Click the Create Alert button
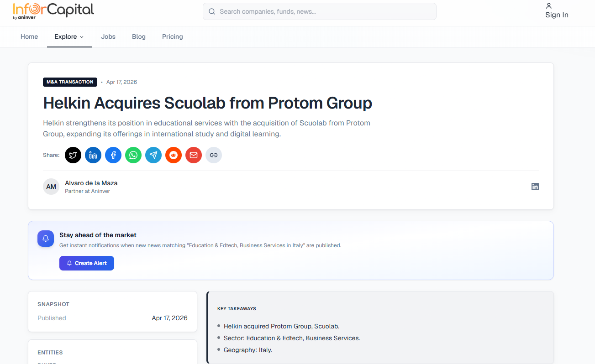595x364 pixels. pos(87,263)
